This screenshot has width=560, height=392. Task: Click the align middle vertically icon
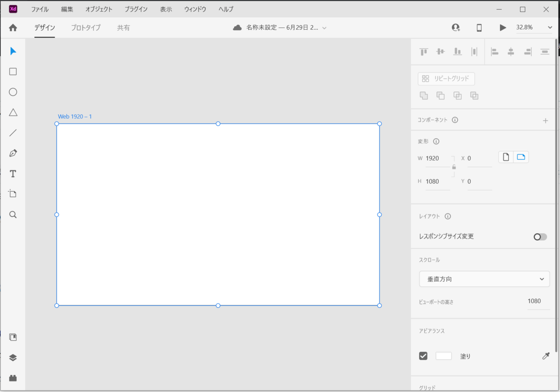coord(441,52)
